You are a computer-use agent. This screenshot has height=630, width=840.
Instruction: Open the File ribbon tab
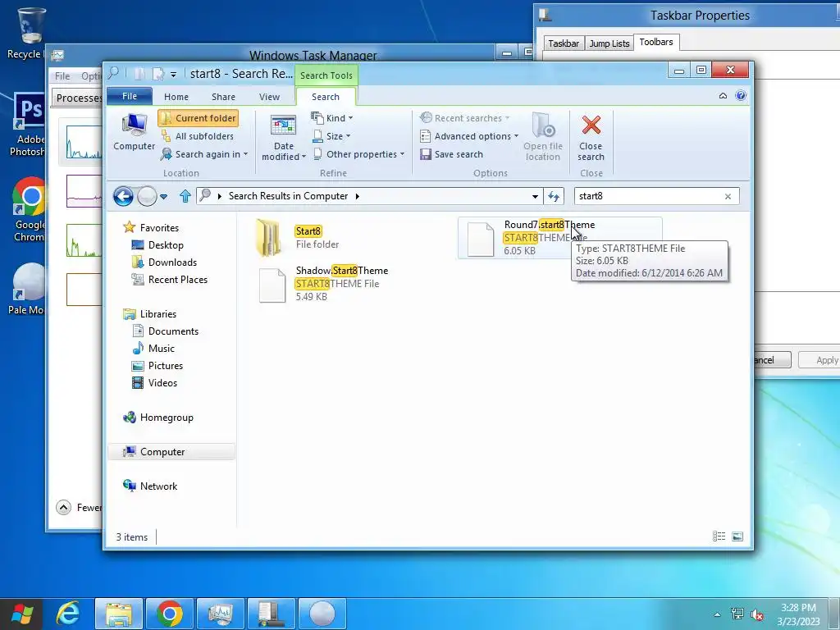click(130, 97)
